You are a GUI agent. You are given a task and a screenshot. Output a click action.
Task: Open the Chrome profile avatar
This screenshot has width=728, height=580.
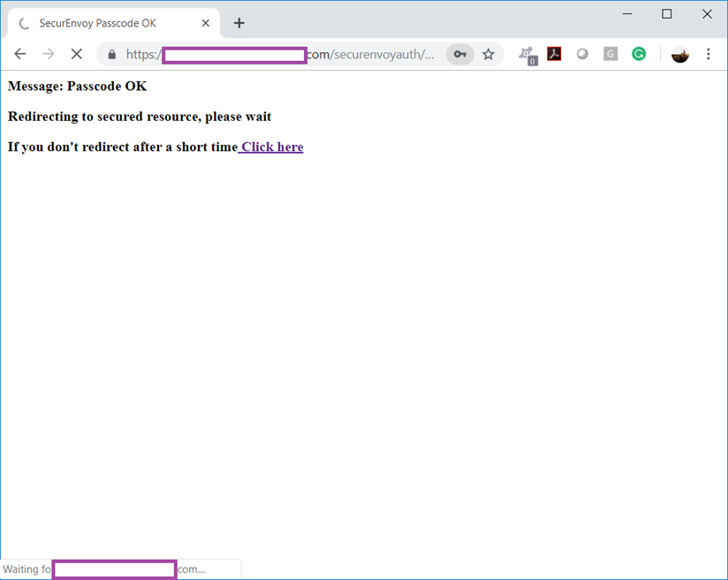(x=680, y=54)
